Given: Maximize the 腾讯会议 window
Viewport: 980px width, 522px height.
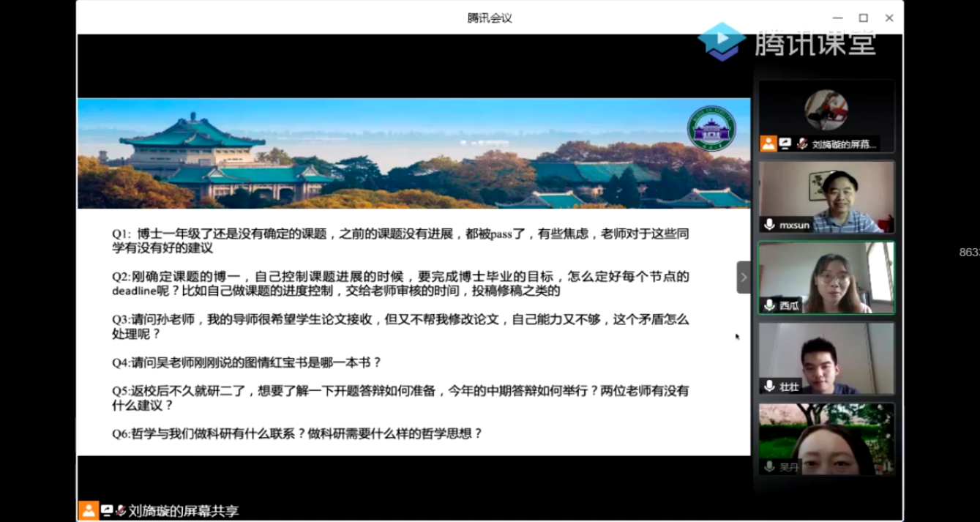Looking at the screenshot, I should pos(863,18).
